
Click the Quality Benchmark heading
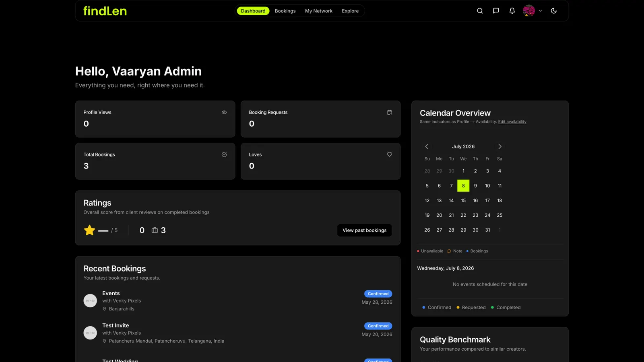[x=455, y=339]
